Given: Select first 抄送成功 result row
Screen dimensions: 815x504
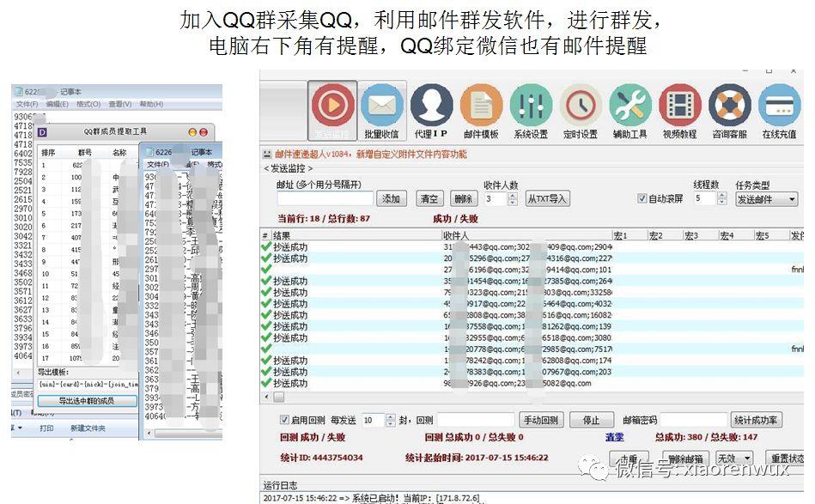Looking at the screenshot, I should click(x=532, y=246).
